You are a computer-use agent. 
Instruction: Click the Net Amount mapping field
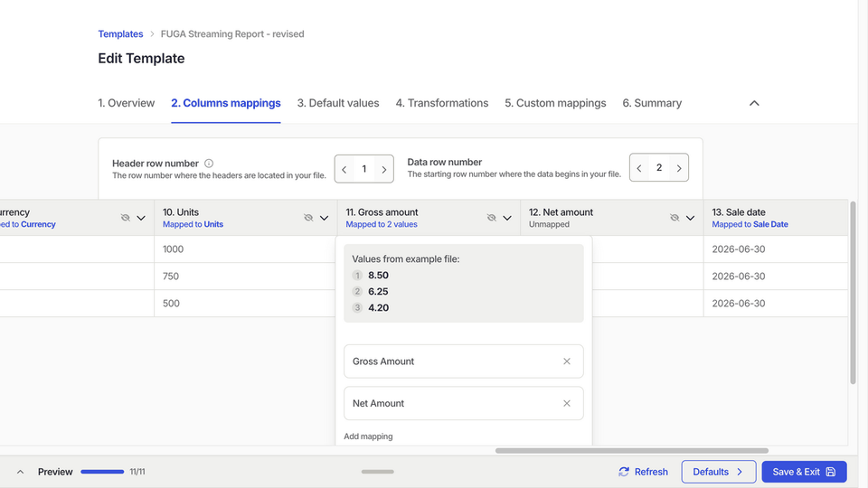[x=463, y=403]
